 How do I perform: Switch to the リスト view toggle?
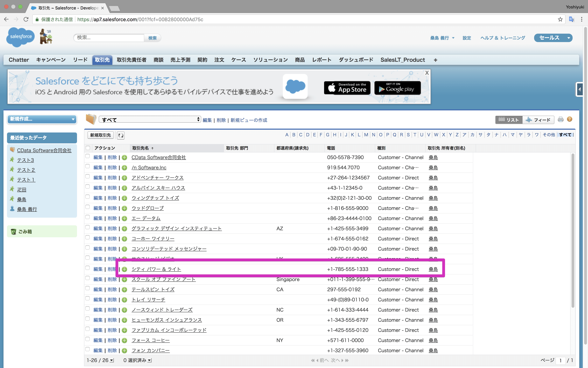click(509, 120)
